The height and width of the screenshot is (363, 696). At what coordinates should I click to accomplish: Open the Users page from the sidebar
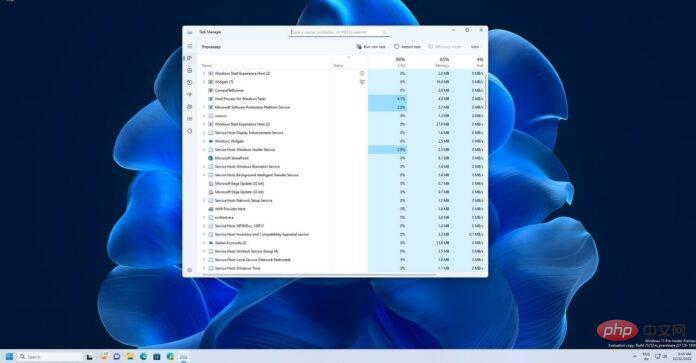(x=190, y=107)
